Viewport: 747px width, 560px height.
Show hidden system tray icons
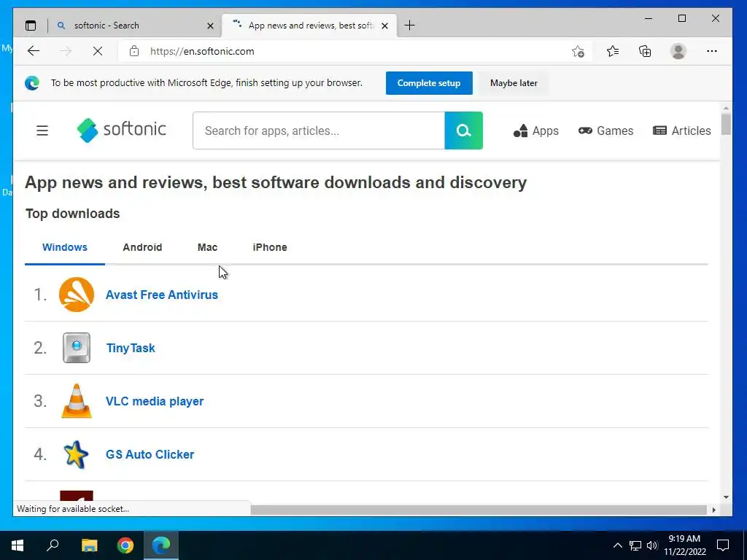tap(617, 545)
